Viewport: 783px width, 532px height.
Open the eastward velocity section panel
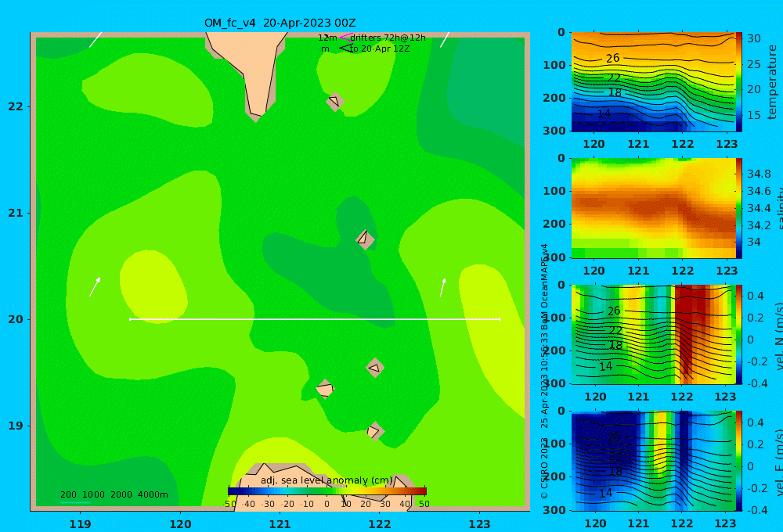[653, 461]
